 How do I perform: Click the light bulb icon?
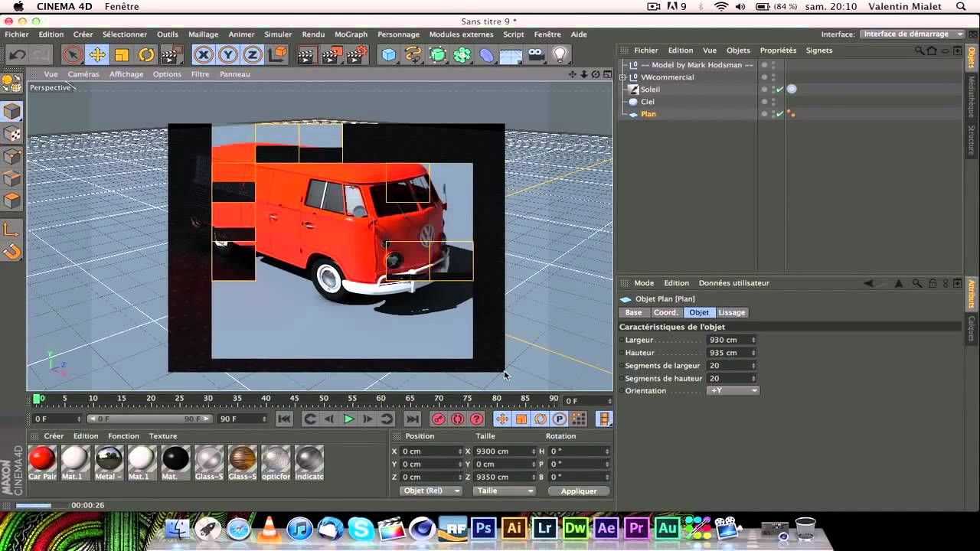click(560, 54)
